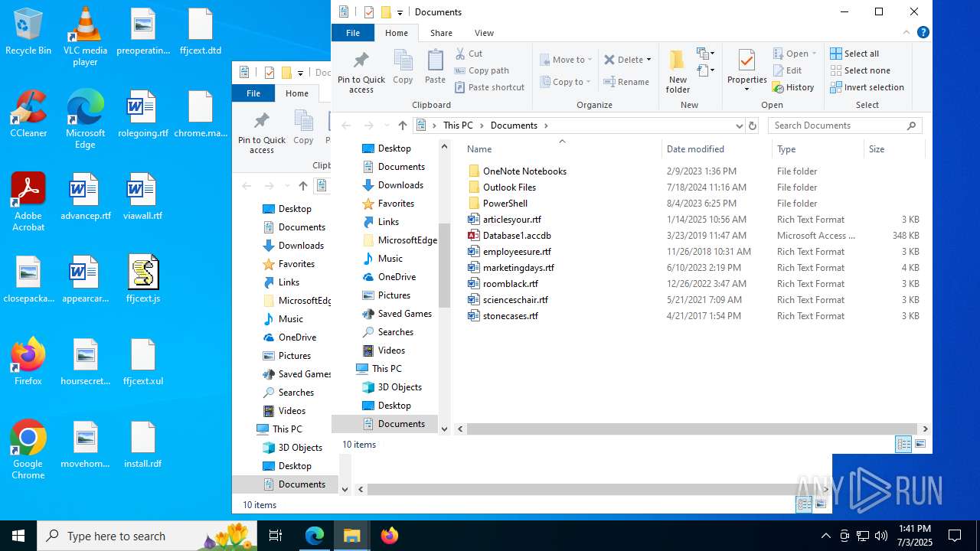
Task: Click the Home tab in the back Explorer window
Action: click(x=297, y=93)
